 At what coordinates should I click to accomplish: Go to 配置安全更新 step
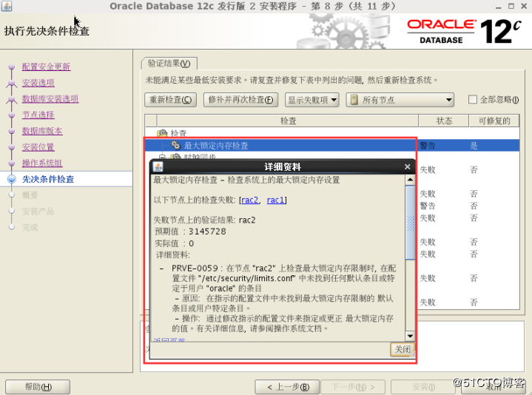(x=46, y=67)
